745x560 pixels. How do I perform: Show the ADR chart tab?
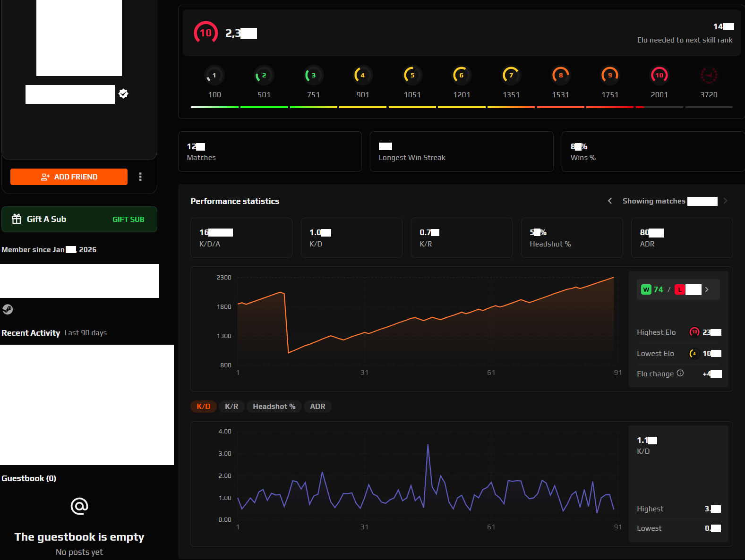click(x=317, y=407)
